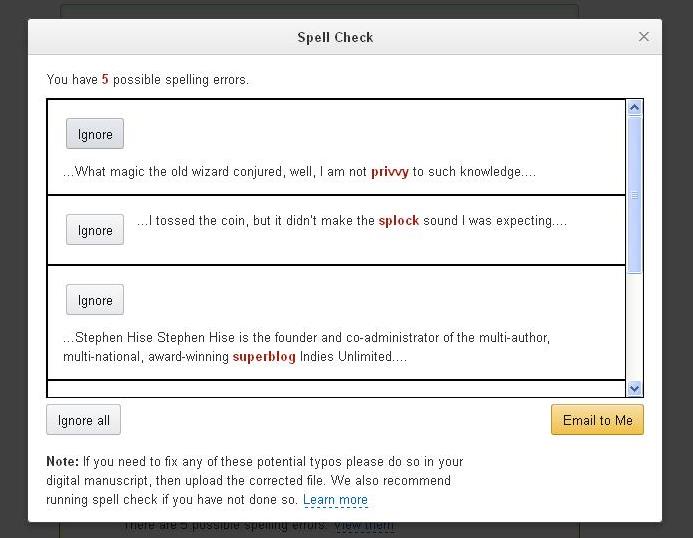Ignore the "splock" spelling error

(95, 230)
